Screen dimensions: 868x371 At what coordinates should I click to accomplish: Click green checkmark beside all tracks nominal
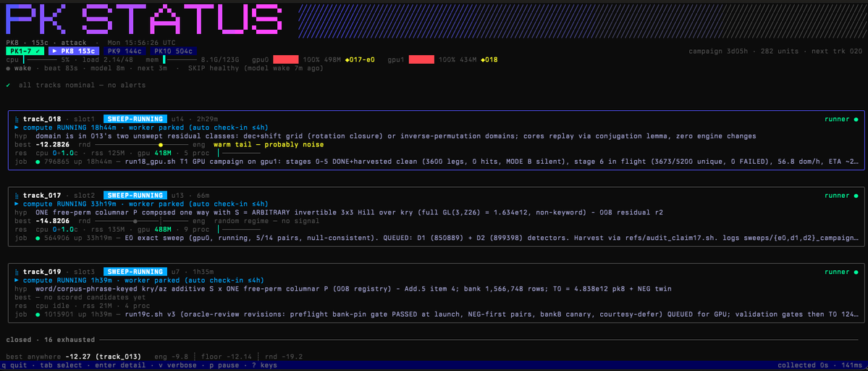click(8, 86)
